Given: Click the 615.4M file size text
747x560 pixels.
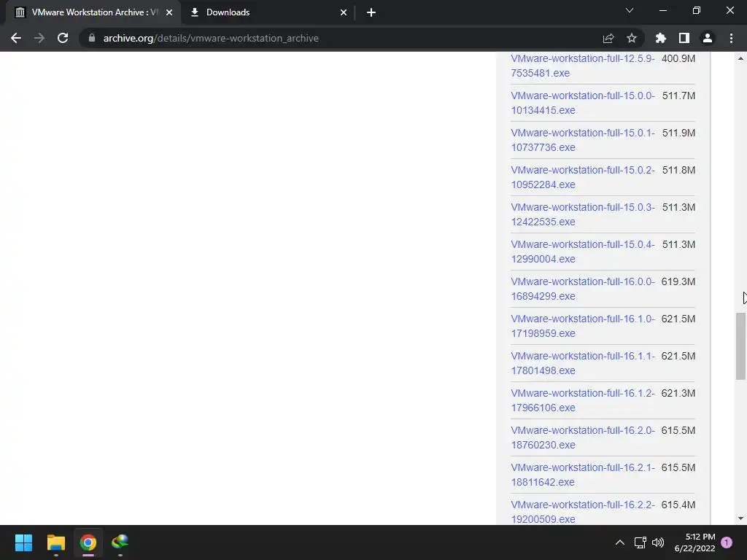Looking at the screenshot, I should [678, 505].
